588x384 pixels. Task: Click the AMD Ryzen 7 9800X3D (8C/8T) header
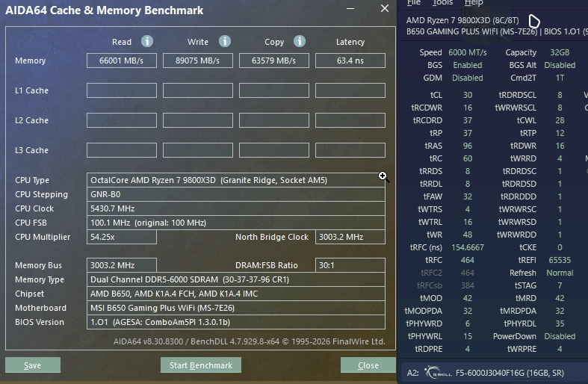462,20
